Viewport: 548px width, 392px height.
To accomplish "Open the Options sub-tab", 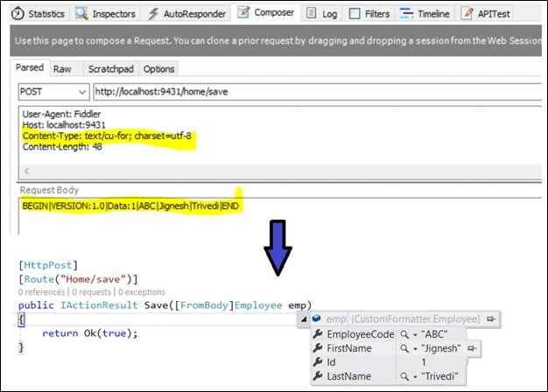I will click(158, 69).
